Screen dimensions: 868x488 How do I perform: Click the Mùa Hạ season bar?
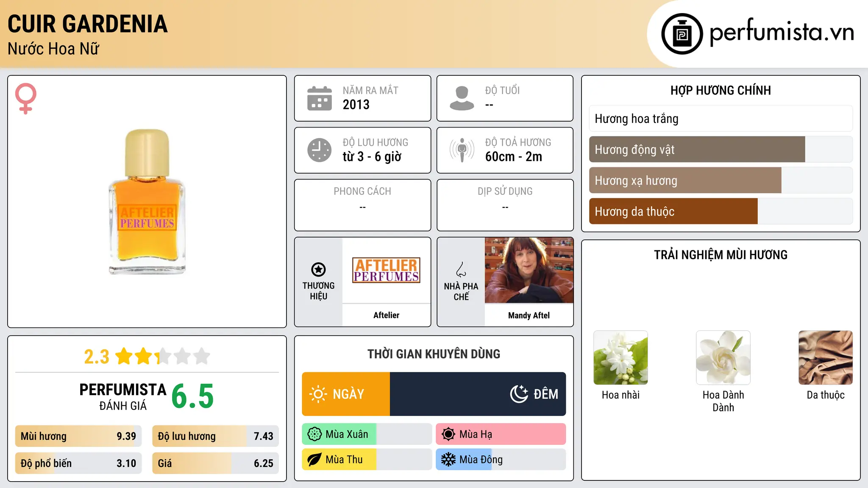[501, 434]
